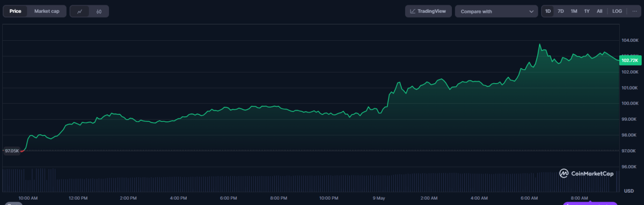This screenshot has height=205, width=644.
Task: Show All time price history
Action: coord(599,11)
